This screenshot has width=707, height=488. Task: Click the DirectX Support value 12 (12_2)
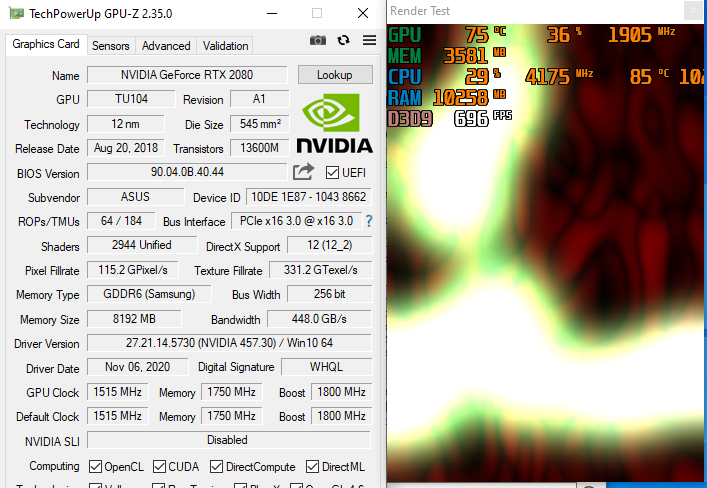[x=330, y=245]
